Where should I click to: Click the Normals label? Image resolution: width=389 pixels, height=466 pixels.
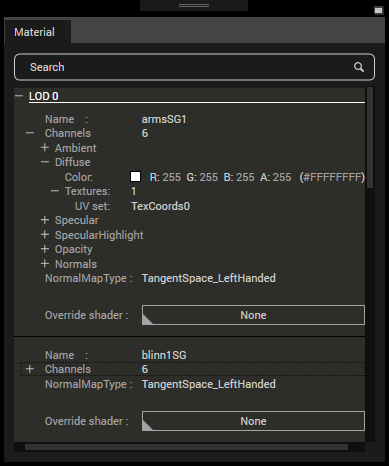tap(76, 264)
